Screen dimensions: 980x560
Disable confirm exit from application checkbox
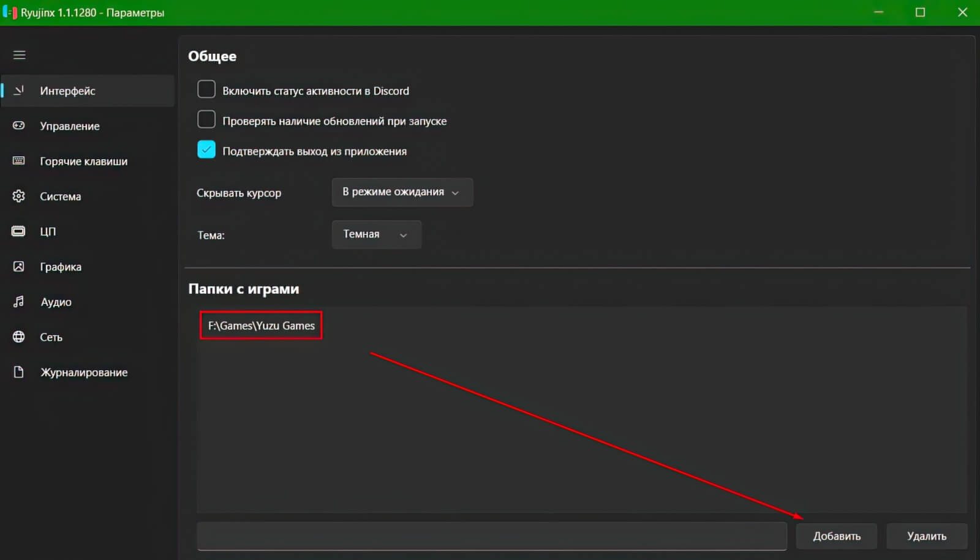[206, 149]
